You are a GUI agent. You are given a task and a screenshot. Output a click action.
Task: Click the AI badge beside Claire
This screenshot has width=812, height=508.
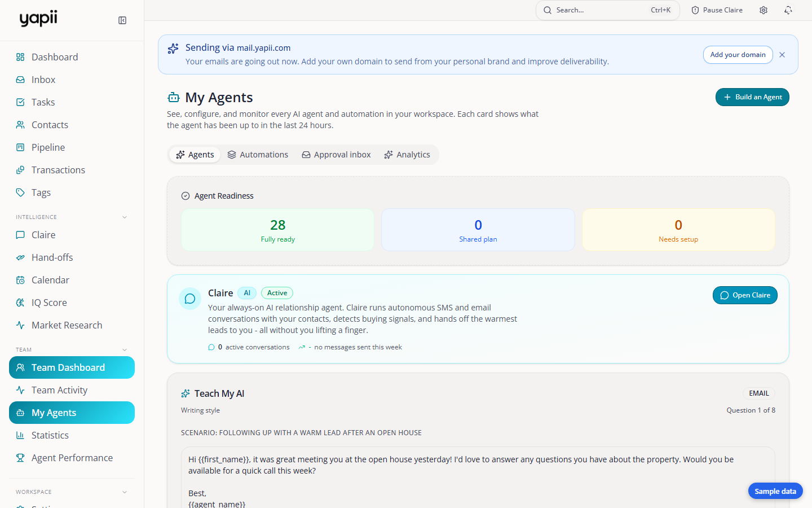pyautogui.click(x=247, y=293)
